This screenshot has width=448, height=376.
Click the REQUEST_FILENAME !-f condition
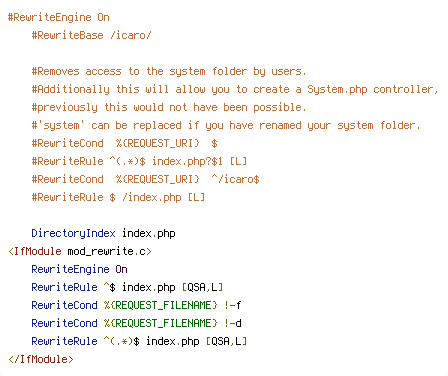point(136,305)
